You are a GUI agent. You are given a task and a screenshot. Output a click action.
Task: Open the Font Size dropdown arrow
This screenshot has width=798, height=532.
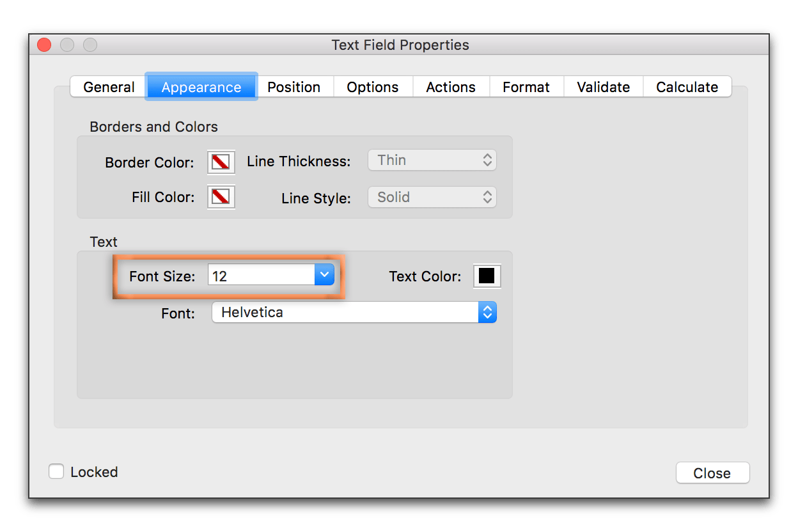click(x=324, y=274)
